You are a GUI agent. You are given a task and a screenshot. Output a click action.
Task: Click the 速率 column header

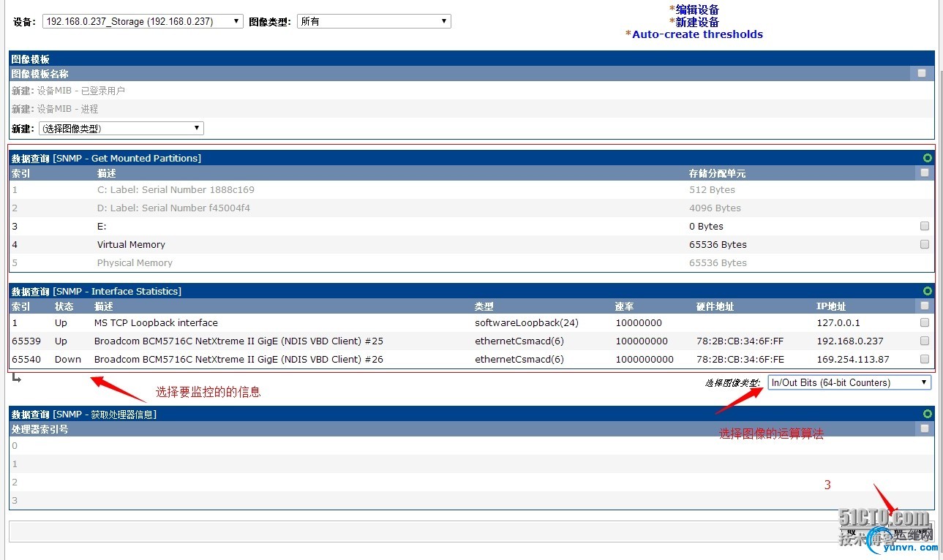click(624, 306)
